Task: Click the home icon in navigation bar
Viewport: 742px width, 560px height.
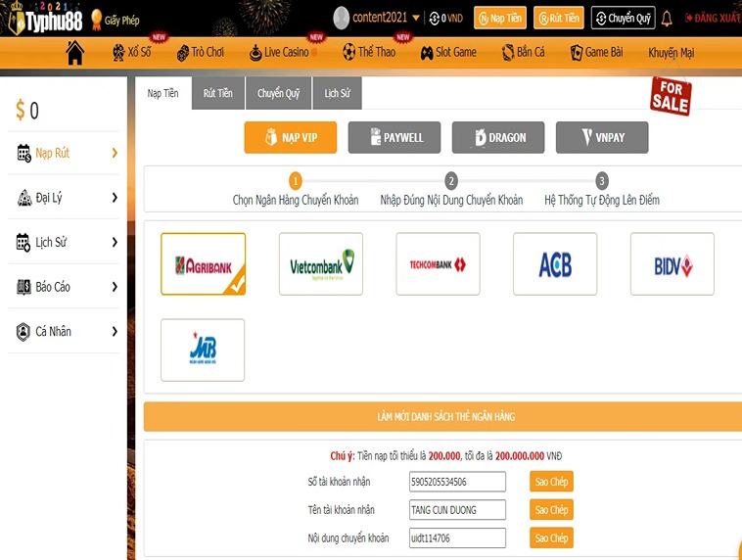Action: point(74,53)
